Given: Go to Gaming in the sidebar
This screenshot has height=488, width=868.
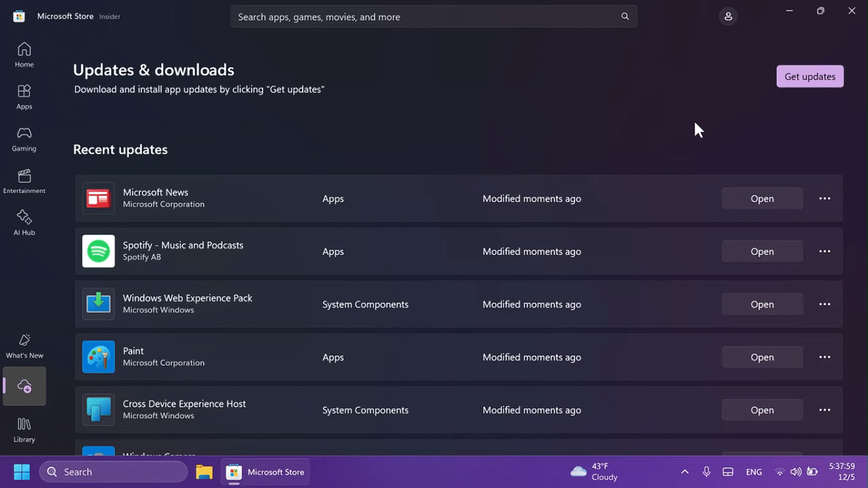Looking at the screenshot, I should (x=24, y=139).
